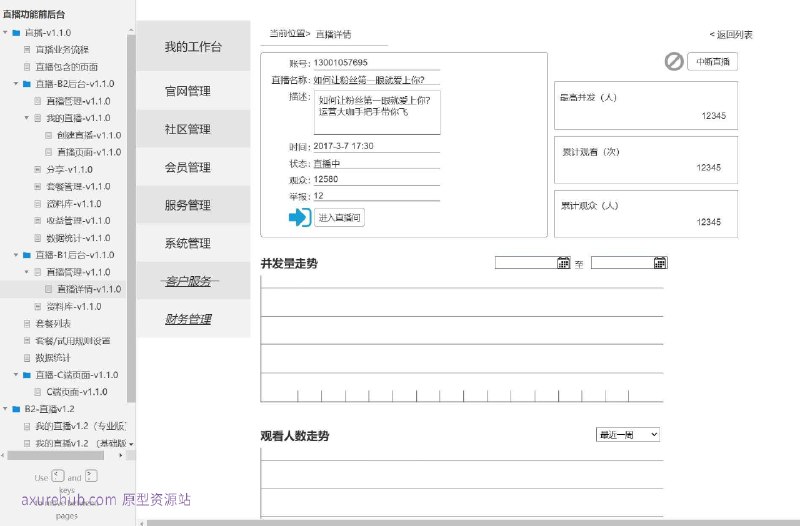Click the 最高并发 (人) card
This screenshot has height=526, width=800.
(x=646, y=106)
